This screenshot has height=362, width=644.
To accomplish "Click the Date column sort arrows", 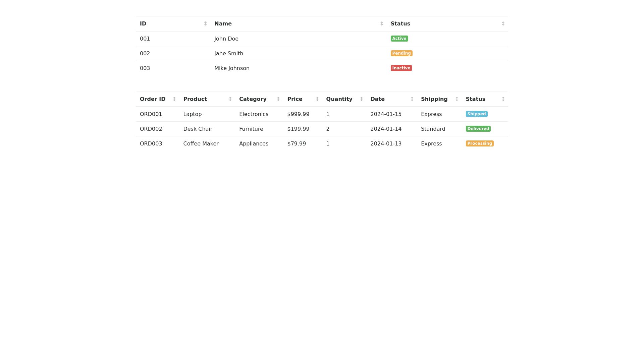I will tap(412, 99).
